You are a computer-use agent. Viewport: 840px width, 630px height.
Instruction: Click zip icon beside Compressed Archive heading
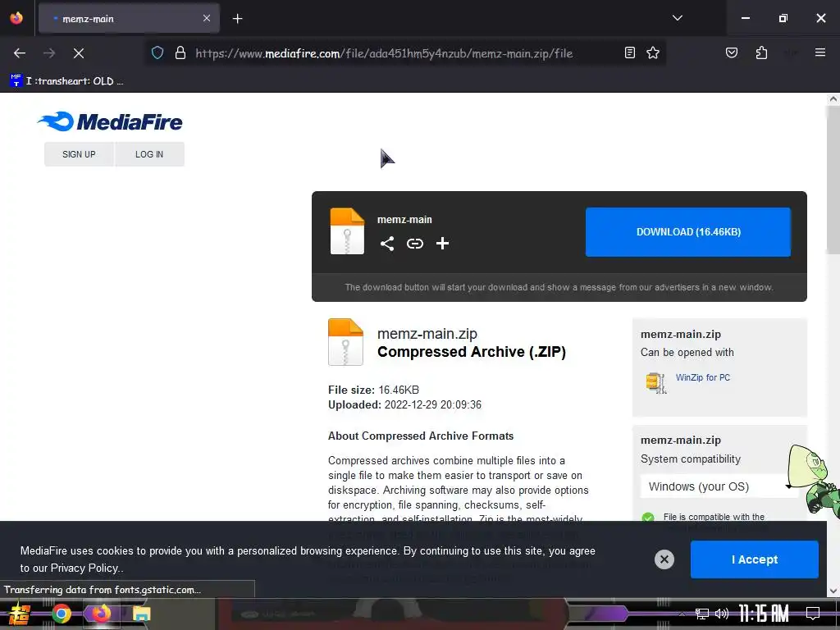tap(345, 342)
